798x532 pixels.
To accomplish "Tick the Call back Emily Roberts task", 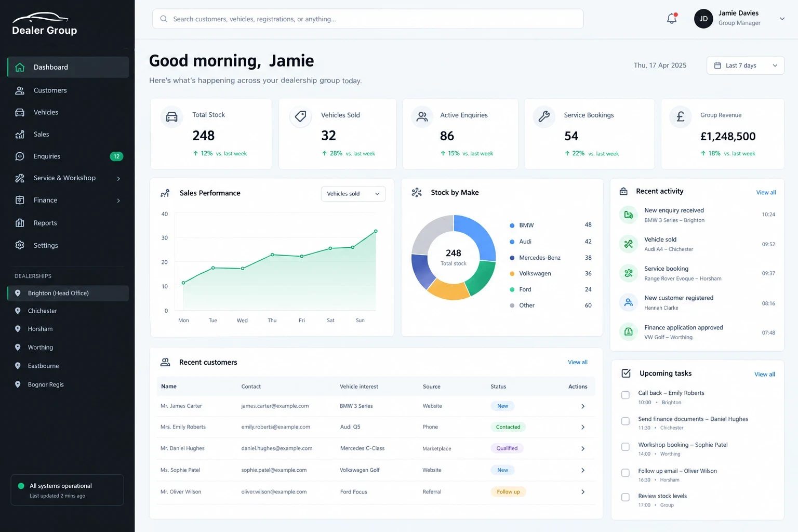I will (x=626, y=395).
